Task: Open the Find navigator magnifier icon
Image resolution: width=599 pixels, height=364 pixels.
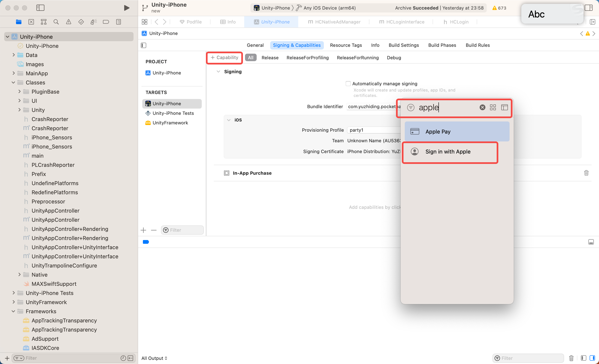Action: (56, 22)
